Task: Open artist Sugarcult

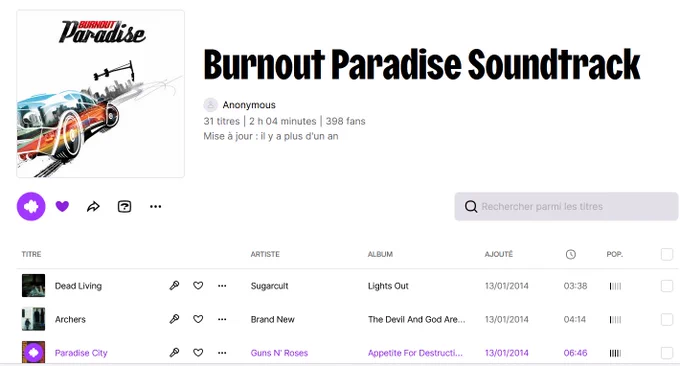Action: pos(269,286)
